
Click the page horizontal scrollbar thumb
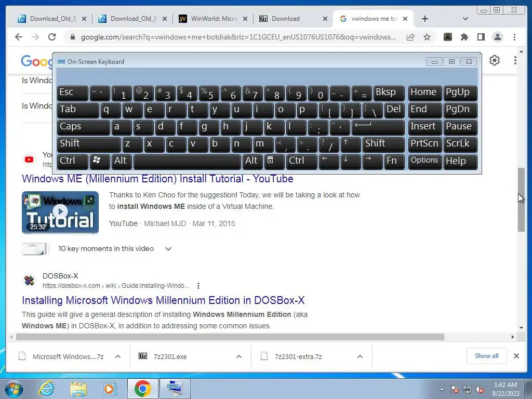(x=230, y=337)
